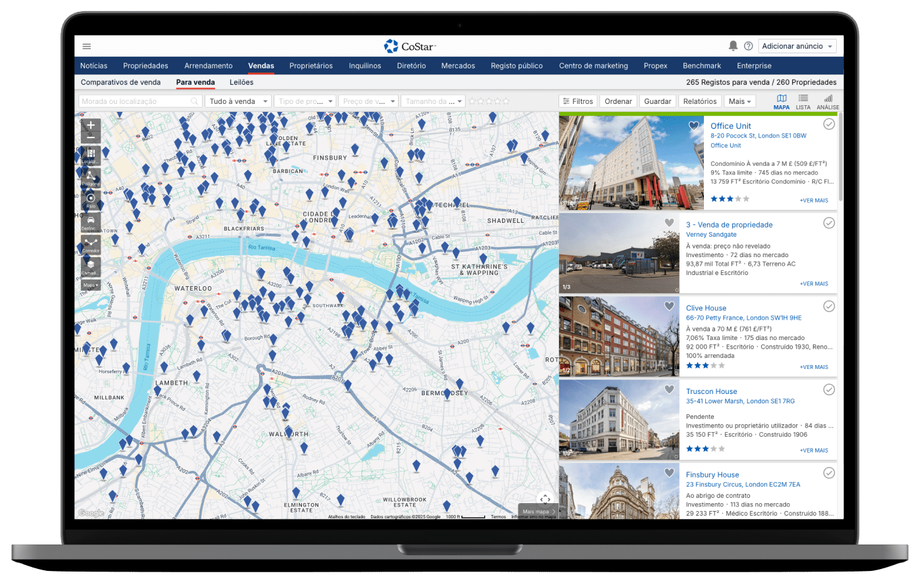
Task: Expand the 'Adicionar anúncio' dropdown
Action: point(797,46)
